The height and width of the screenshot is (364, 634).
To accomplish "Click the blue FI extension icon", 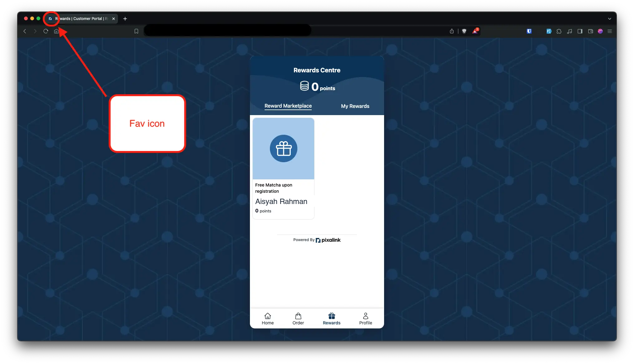I will coord(549,31).
